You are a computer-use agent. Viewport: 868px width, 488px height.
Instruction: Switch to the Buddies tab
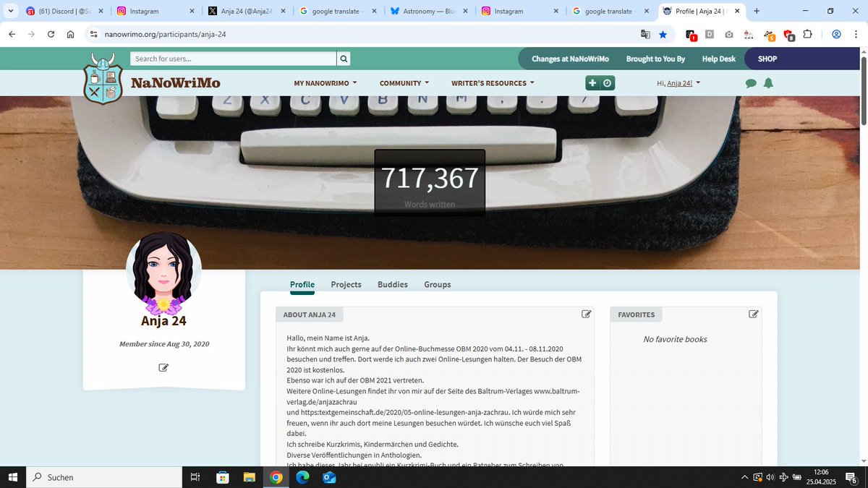click(392, 284)
